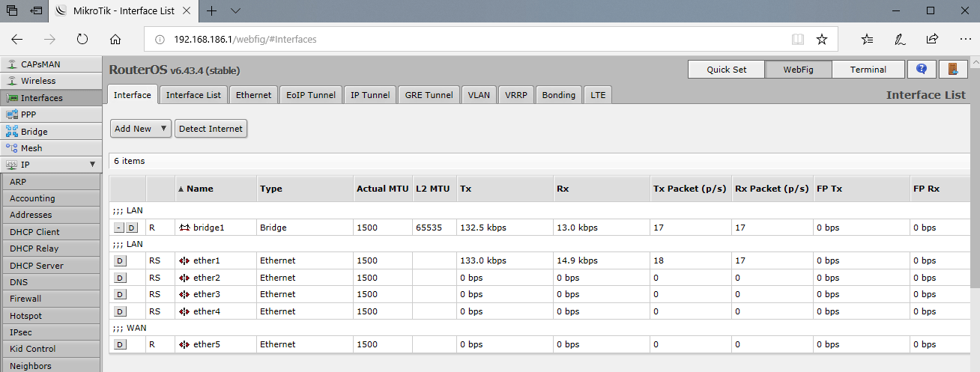Go to browser home page
Image resolution: width=980 pixels, height=372 pixels.
(115, 39)
